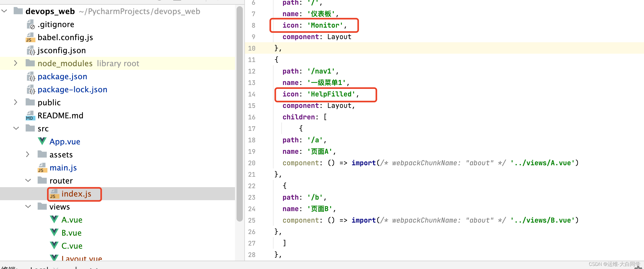
Task: Click Layout on line 9
Action: [339, 37]
